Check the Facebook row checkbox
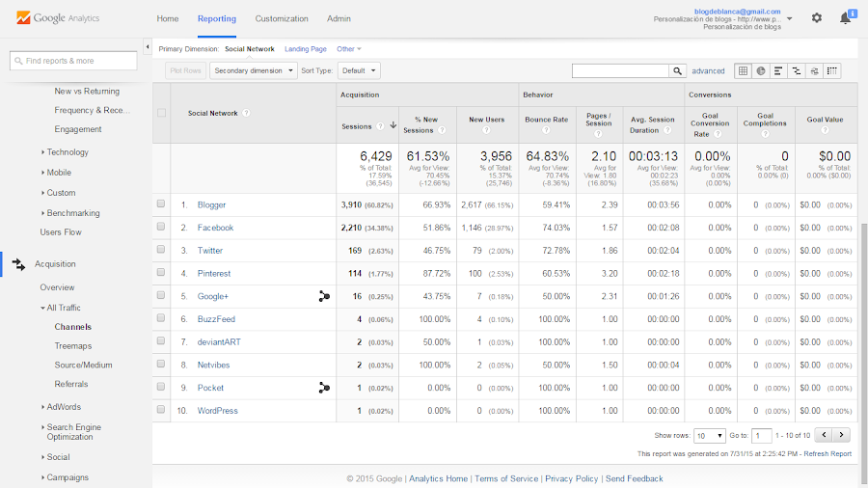This screenshot has width=868, height=488. pos(161,227)
